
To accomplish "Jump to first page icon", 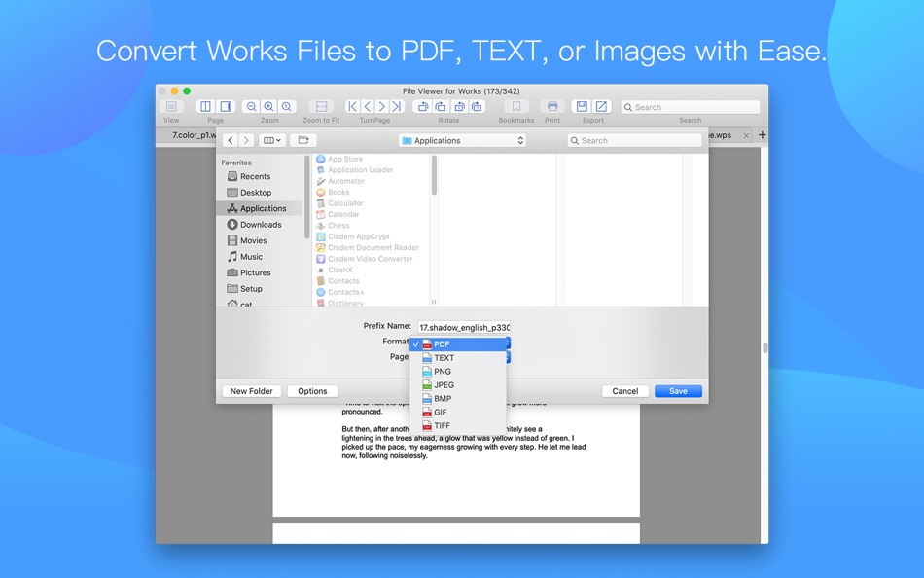I will pos(352,107).
